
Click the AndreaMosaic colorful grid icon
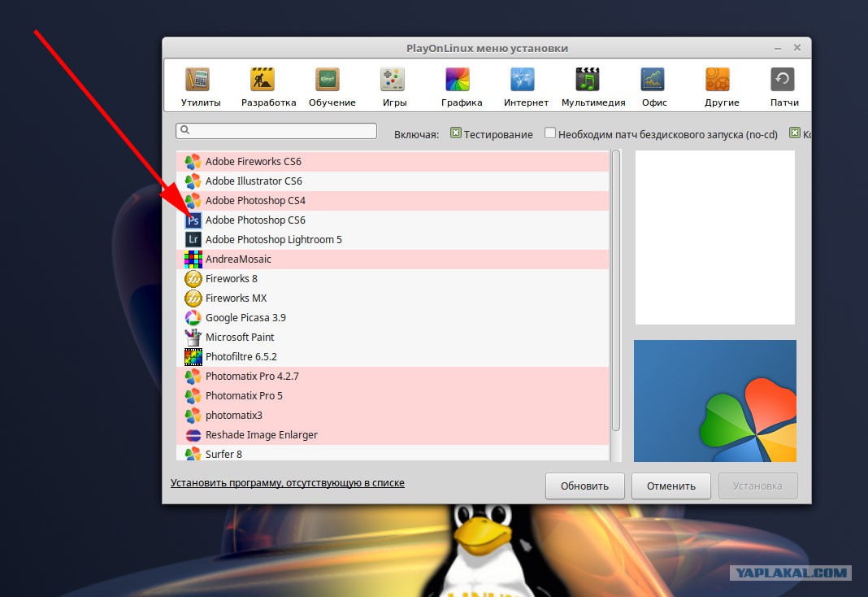coord(193,259)
